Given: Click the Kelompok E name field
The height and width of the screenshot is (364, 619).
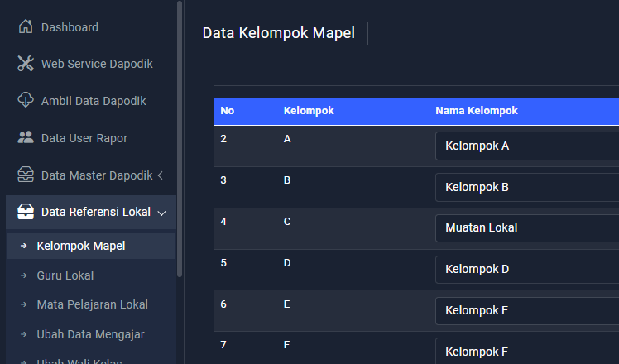Looking at the screenshot, I should click(x=526, y=310).
